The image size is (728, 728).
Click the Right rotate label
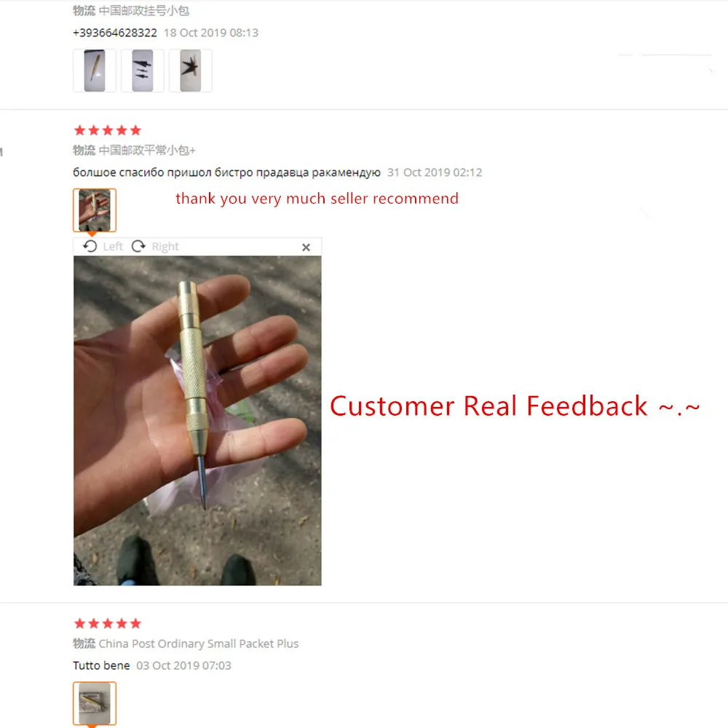[165, 247]
